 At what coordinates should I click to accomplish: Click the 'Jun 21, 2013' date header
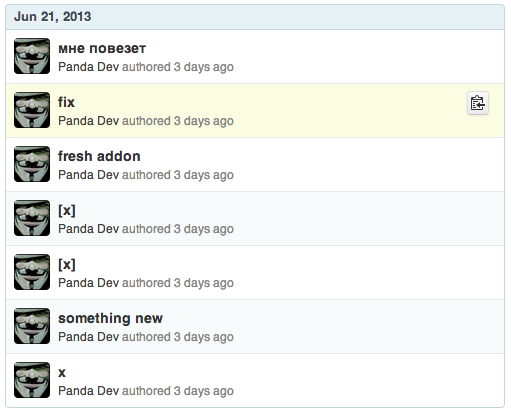point(53,17)
